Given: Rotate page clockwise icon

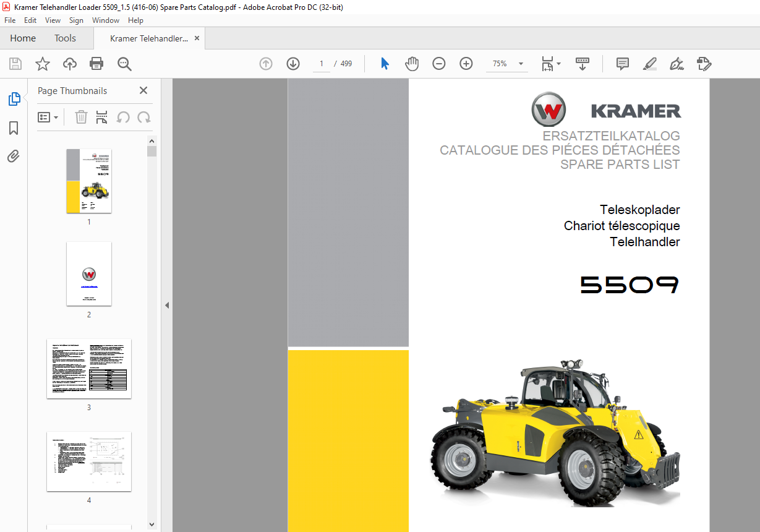Looking at the screenshot, I should point(144,117).
